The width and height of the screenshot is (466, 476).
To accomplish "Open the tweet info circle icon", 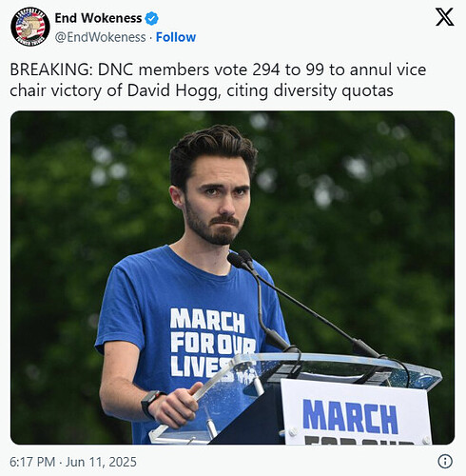I will 445,461.
